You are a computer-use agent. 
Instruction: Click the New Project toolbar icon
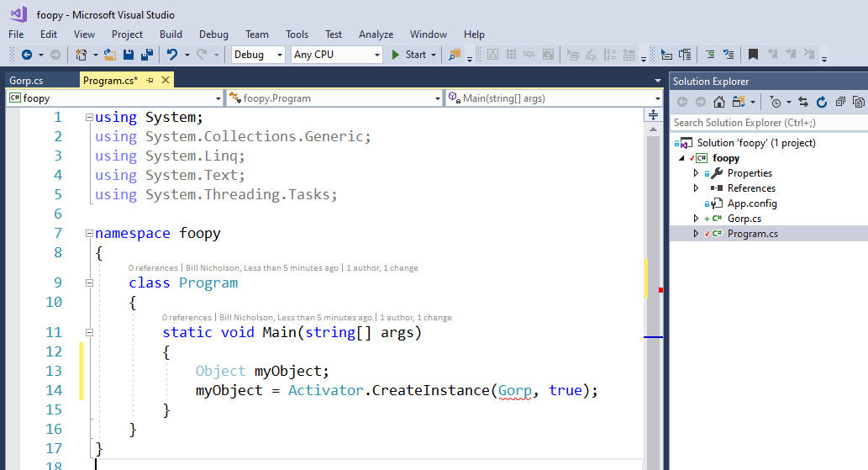coord(81,55)
